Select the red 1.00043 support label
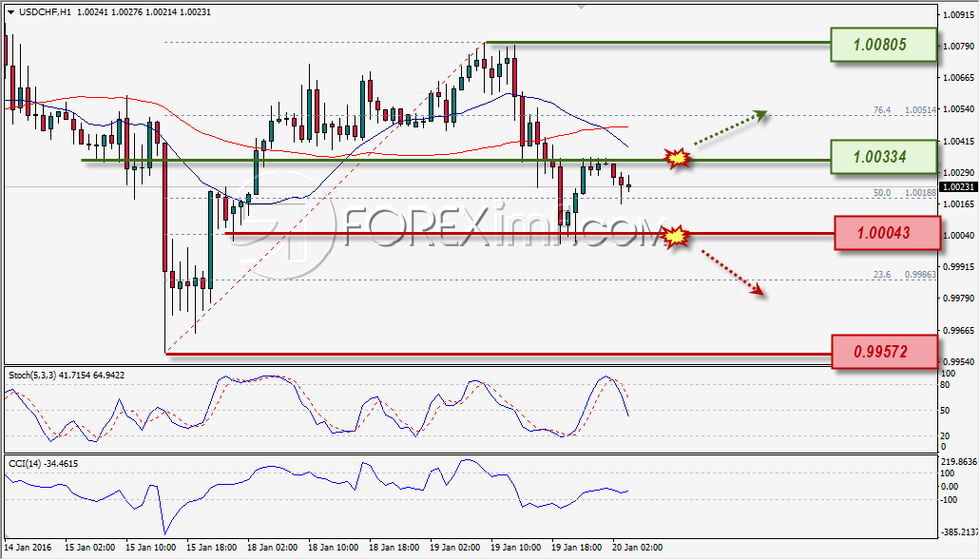The width and height of the screenshot is (980, 560). pos(887,233)
